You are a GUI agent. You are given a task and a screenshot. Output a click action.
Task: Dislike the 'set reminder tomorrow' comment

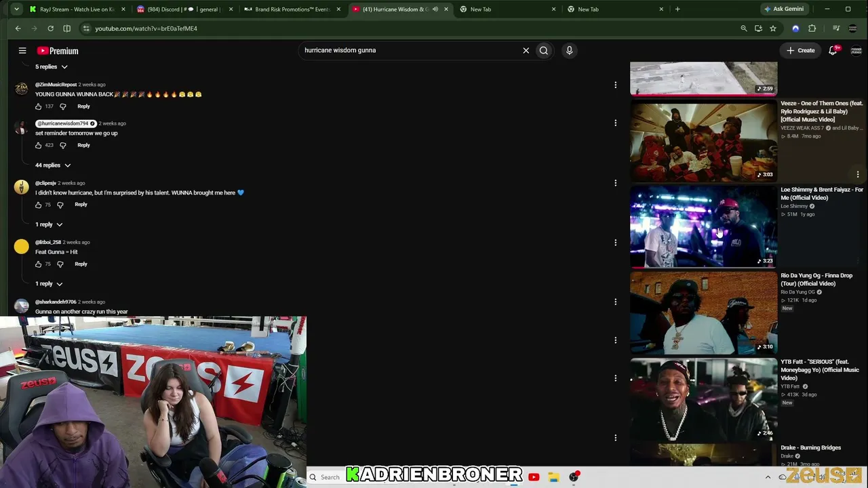pos(63,145)
